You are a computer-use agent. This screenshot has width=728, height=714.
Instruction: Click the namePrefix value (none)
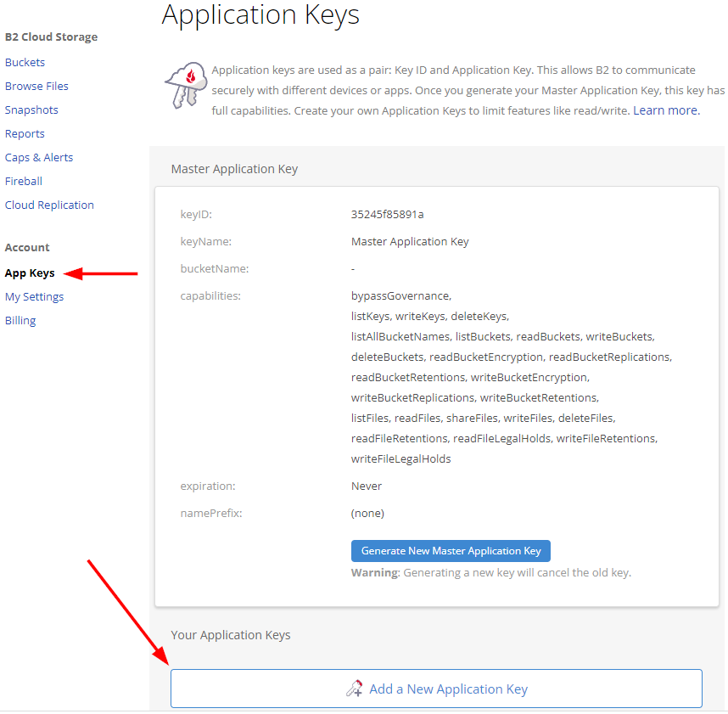[367, 514]
